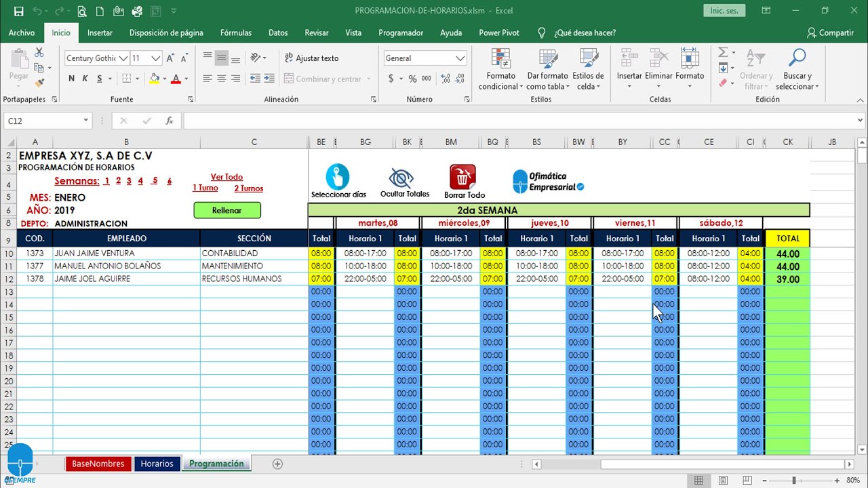Viewport: 868px width, 488px height.
Task: Open the Fórmulas ribbon tab
Action: [x=235, y=33]
